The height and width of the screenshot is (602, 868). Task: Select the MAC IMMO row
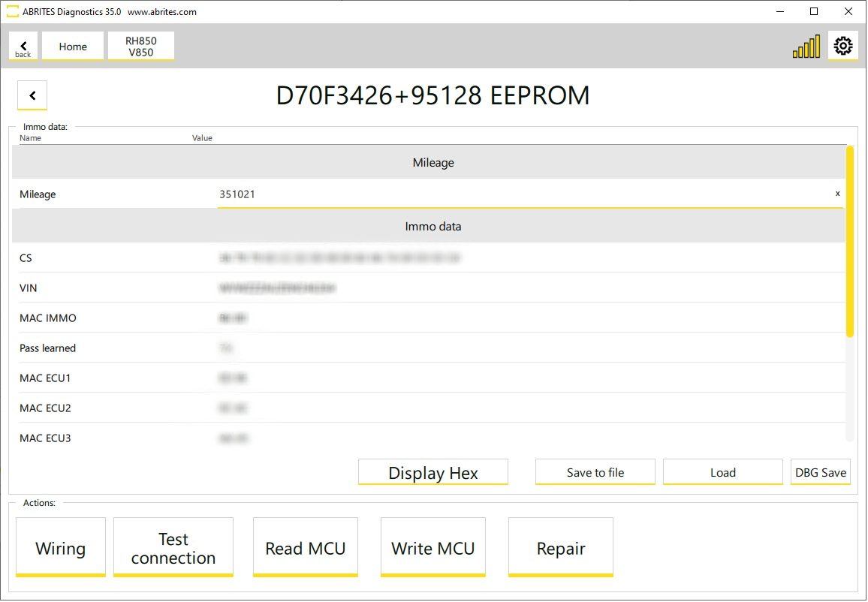[x=432, y=318]
